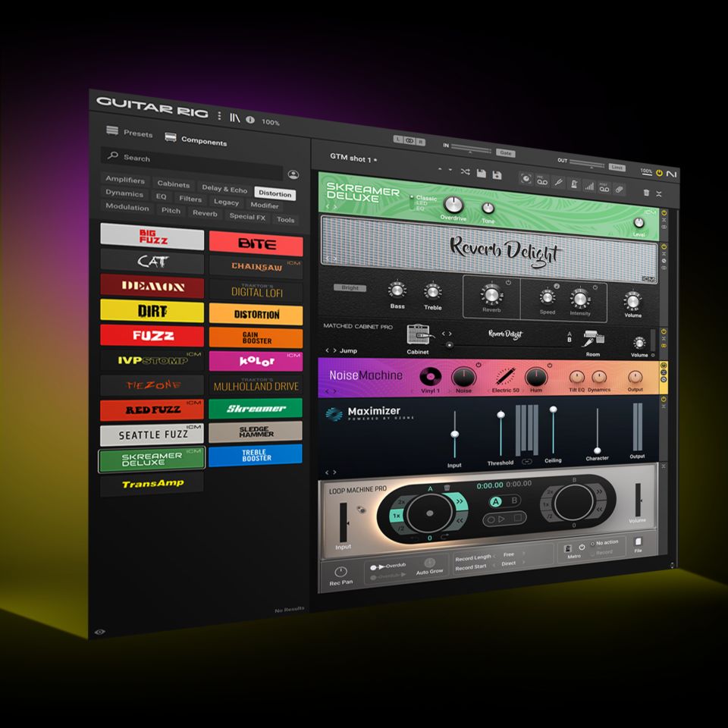Screen dimensions: 728x728
Task: Open the main menu three-dots dropdown
Action: [x=220, y=116]
